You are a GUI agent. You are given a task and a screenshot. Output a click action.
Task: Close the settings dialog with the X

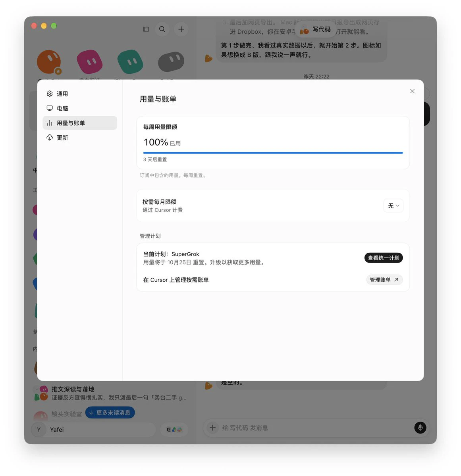[412, 91]
